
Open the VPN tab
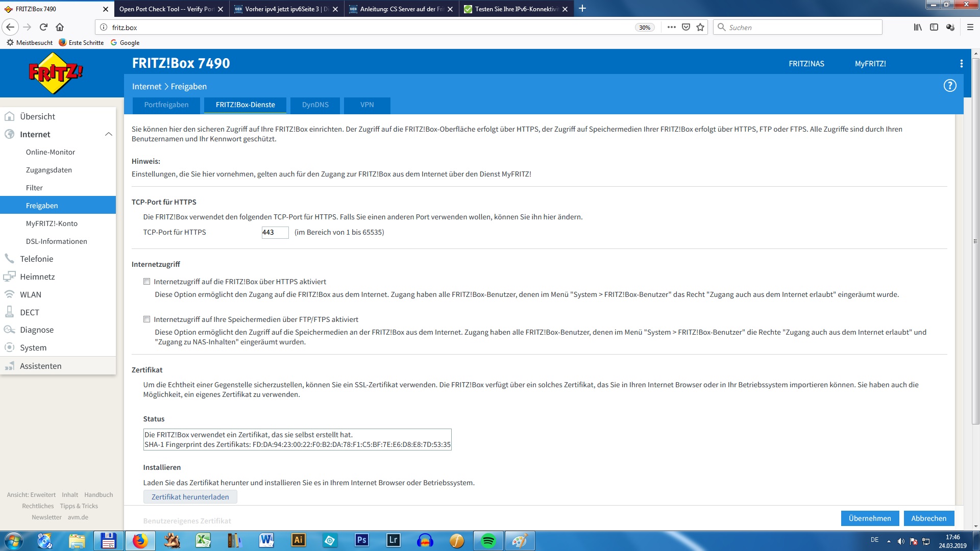coord(367,105)
